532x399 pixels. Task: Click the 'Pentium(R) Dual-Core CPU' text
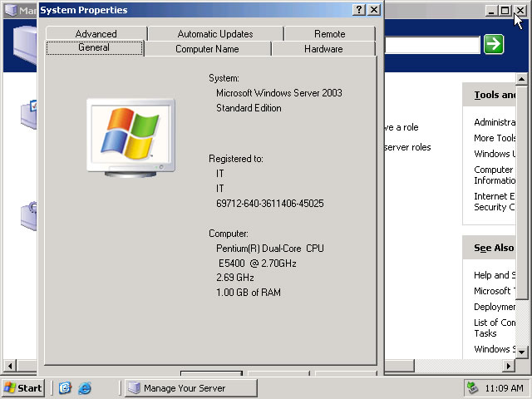pos(270,249)
